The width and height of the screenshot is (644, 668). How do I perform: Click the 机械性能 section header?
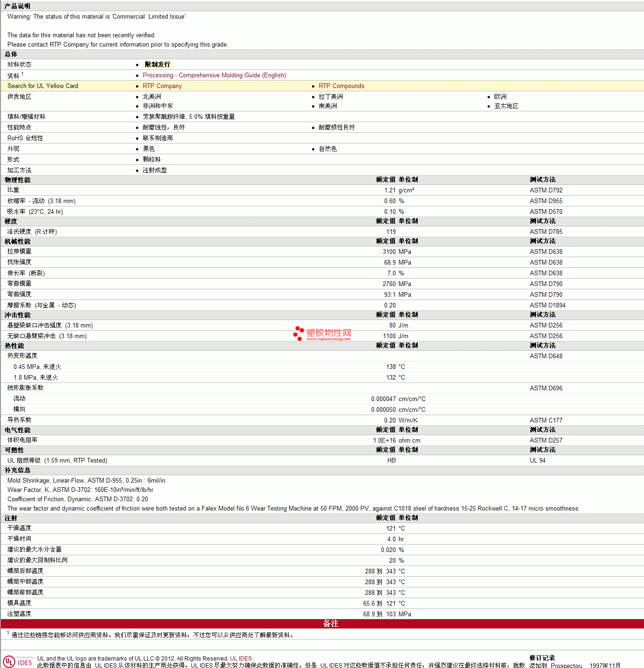(18, 242)
